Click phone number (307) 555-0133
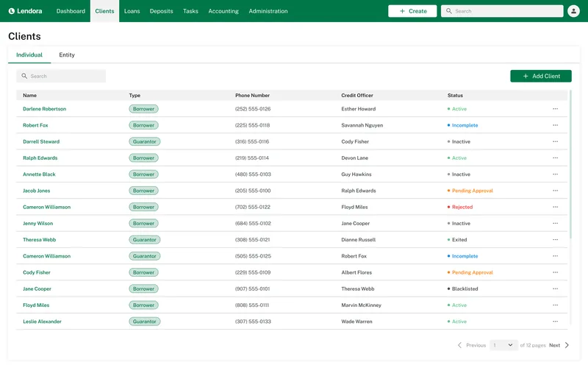 (253, 322)
